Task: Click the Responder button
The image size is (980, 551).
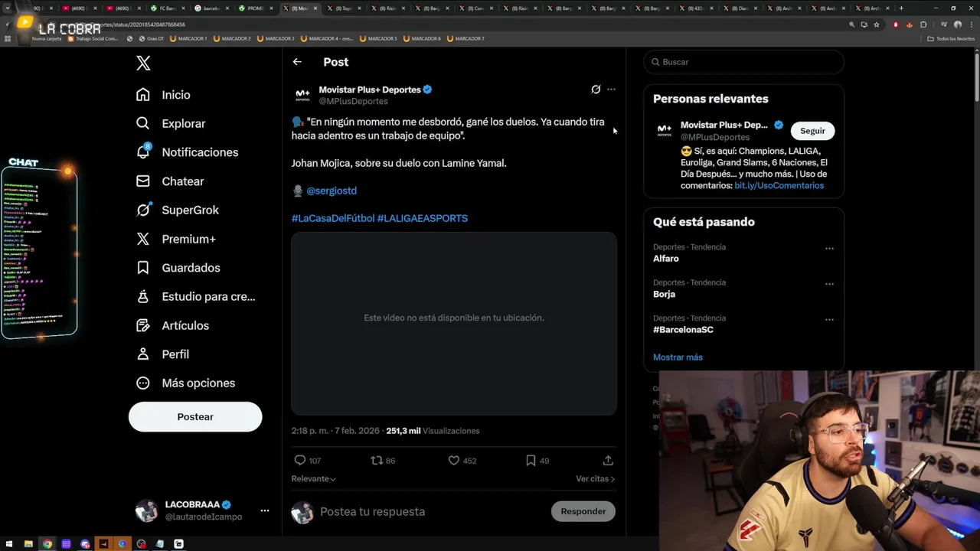Action: tap(583, 511)
